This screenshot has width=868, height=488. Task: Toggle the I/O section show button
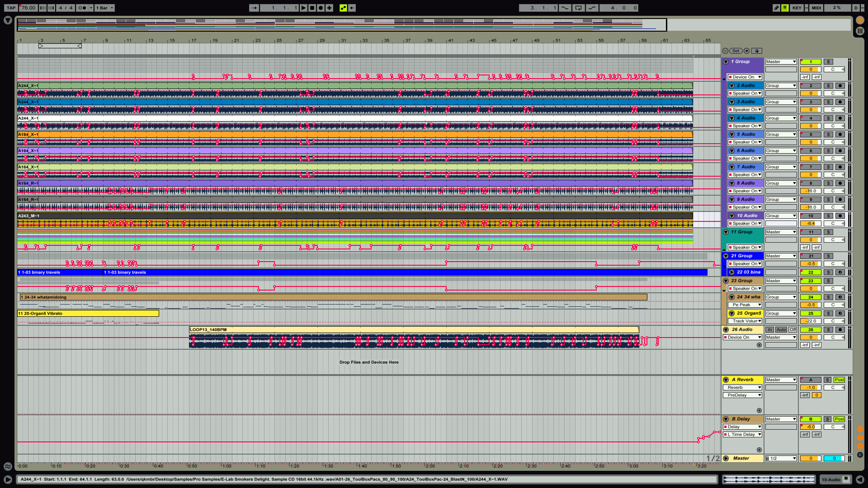(860, 429)
